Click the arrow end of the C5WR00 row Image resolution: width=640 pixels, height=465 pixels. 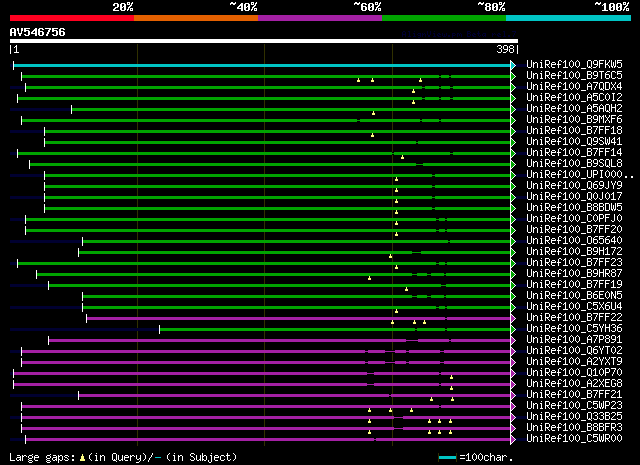pyautogui.click(x=513, y=439)
